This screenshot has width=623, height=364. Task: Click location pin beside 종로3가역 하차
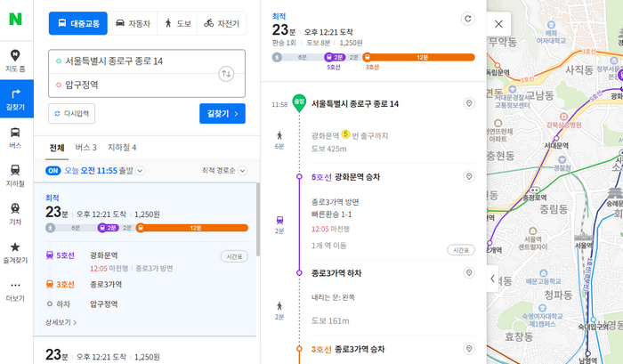pyautogui.click(x=469, y=272)
